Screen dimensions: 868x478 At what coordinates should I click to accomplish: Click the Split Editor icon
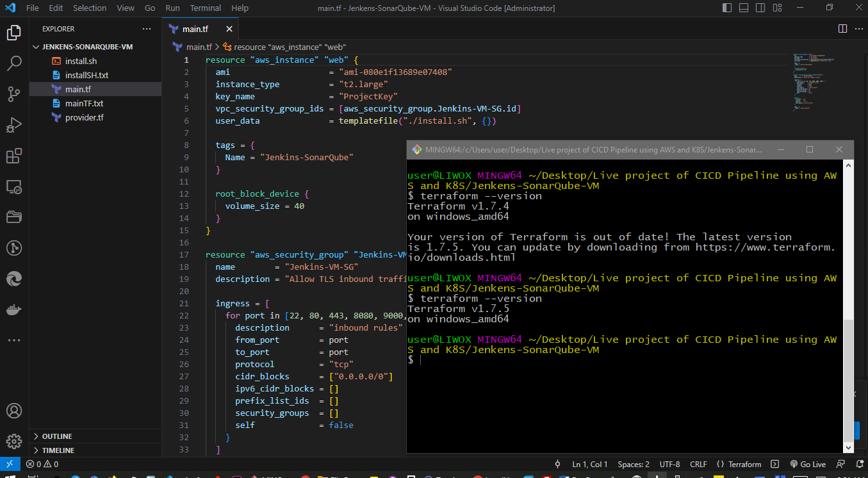coord(842,29)
